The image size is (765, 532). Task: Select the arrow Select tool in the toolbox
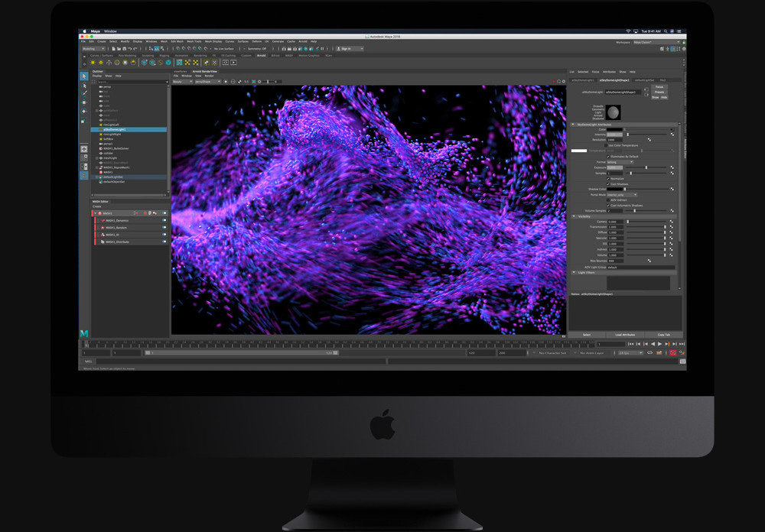(83, 78)
